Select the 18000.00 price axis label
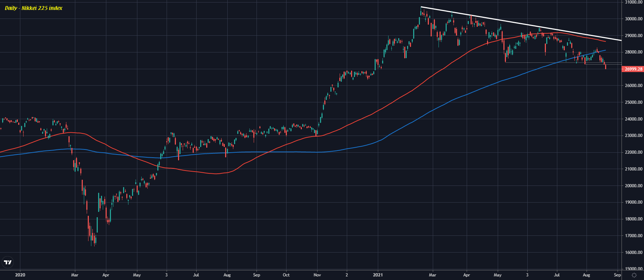The image size is (644, 280). click(634, 219)
